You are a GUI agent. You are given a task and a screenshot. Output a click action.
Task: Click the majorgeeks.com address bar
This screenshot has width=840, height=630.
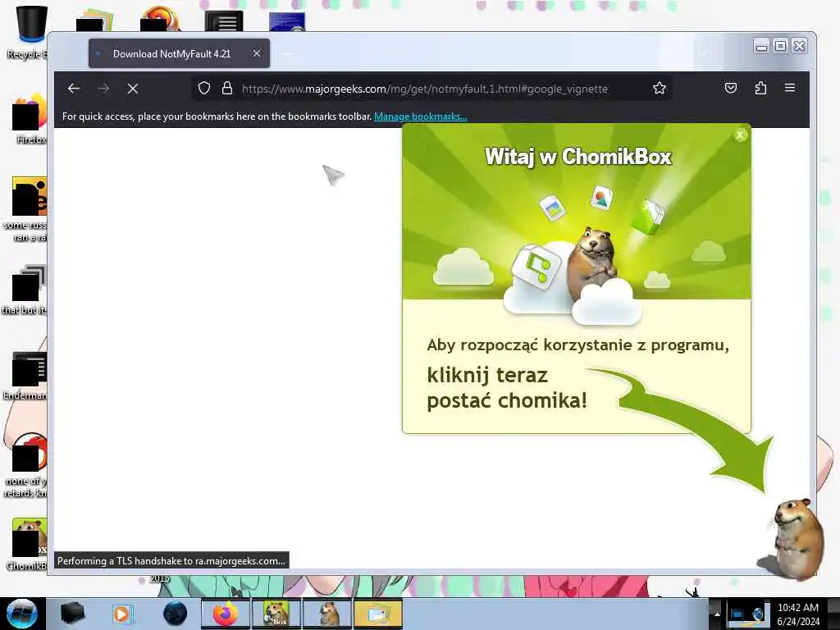point(424,89)
